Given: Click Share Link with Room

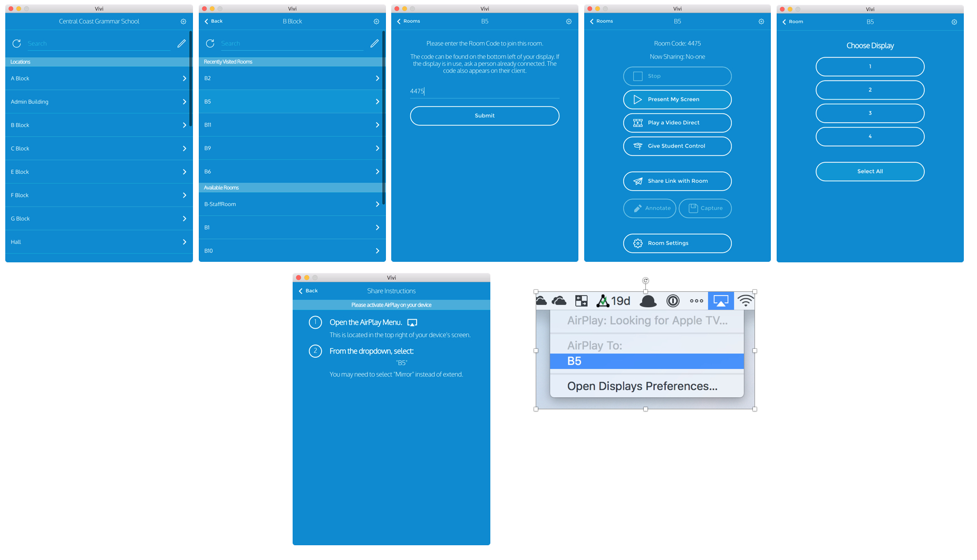Looking at the screenshot, I should (x=677, y=181).
